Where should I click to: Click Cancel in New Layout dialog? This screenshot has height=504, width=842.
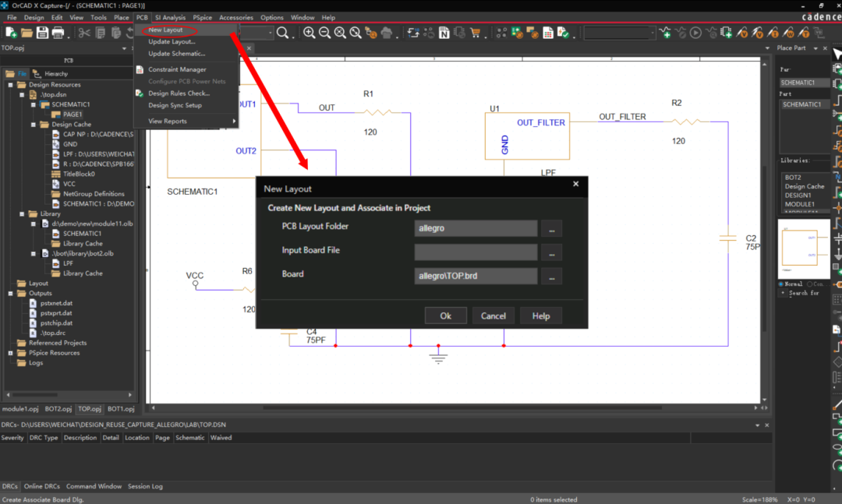[x=493, y=315]
